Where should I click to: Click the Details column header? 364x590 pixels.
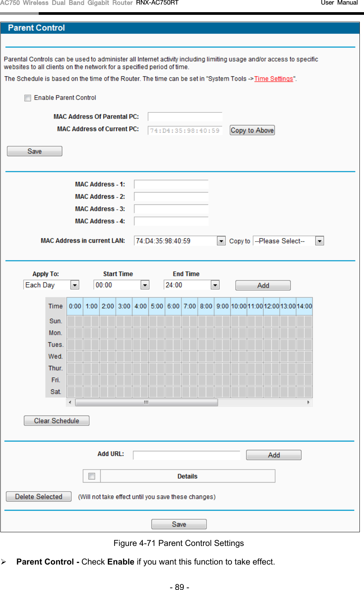188,476
